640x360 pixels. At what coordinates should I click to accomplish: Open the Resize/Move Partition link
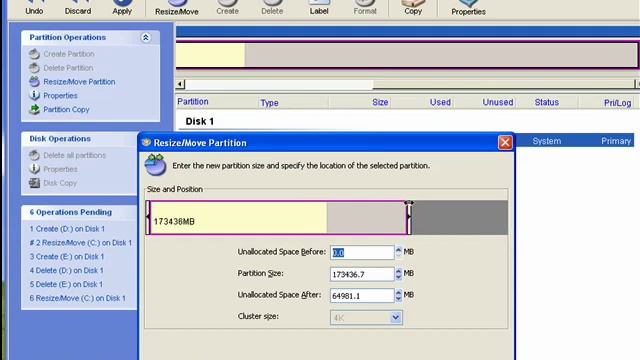79,82
